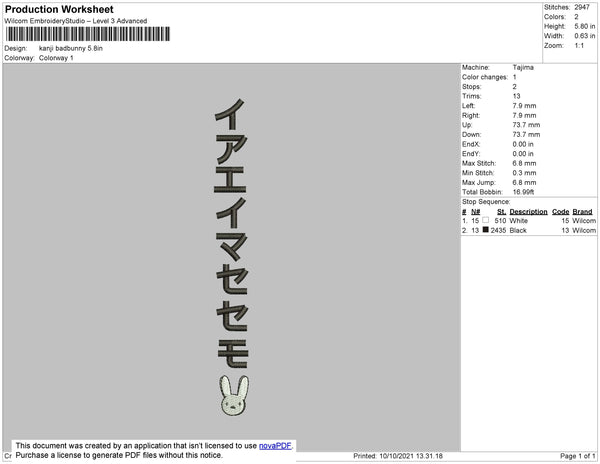Click the Code column header
The height and width of the screenshot is (464, 600).
point(561,212)
